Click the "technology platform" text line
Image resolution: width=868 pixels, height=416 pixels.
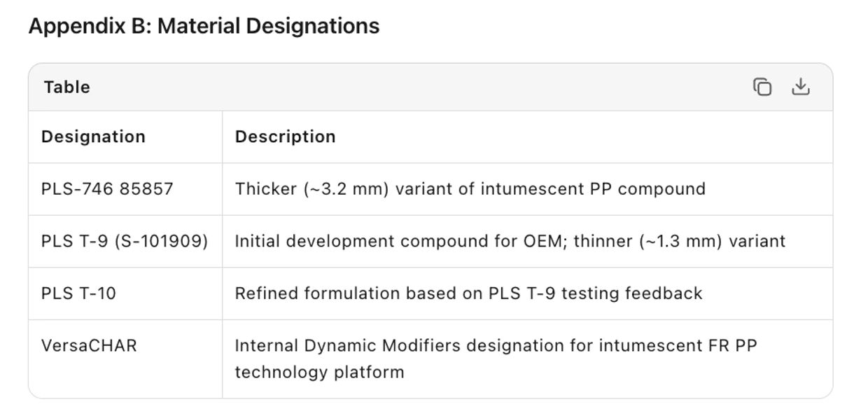click(x=319, y=372)
